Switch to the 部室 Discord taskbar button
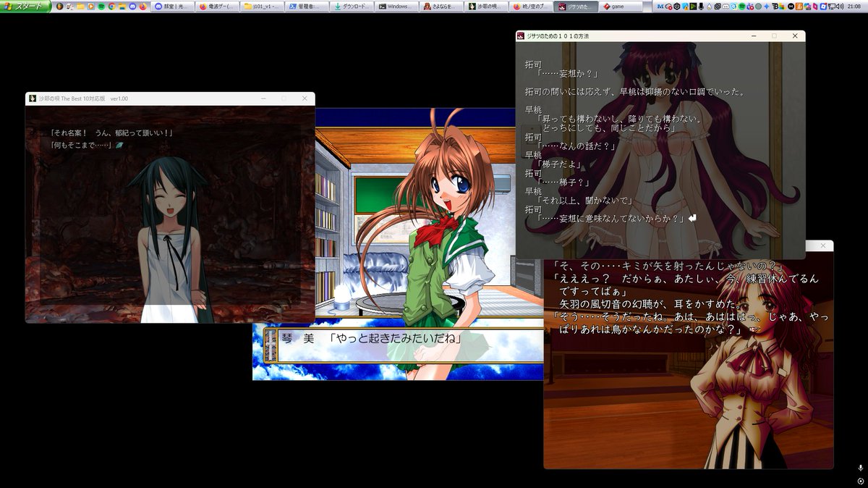 click(173, 7)
